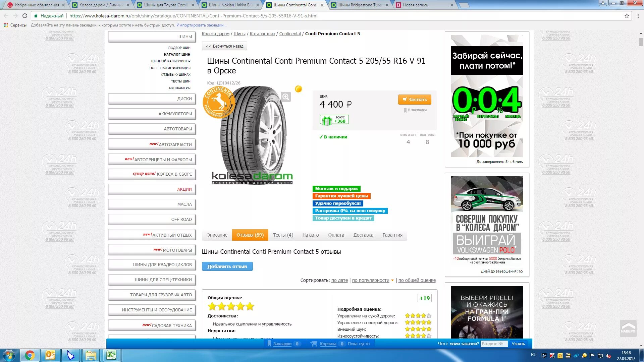Open the Отзывы (89) tab

[x=250, y=235]
